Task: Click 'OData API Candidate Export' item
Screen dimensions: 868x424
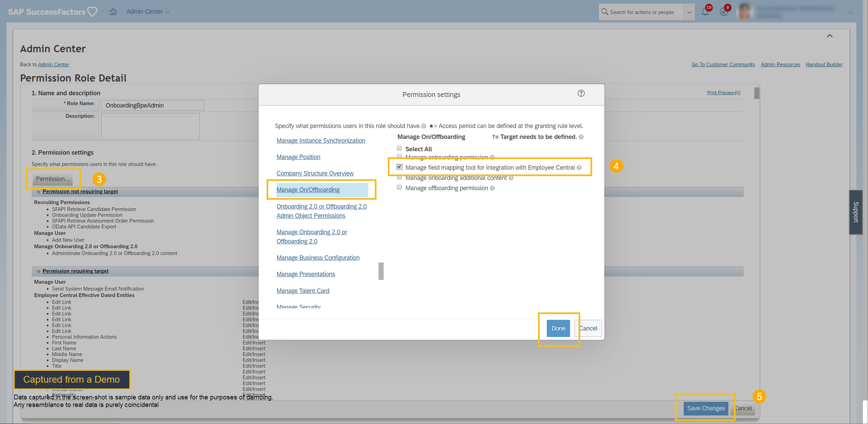Action: click(x=84, y=227)
